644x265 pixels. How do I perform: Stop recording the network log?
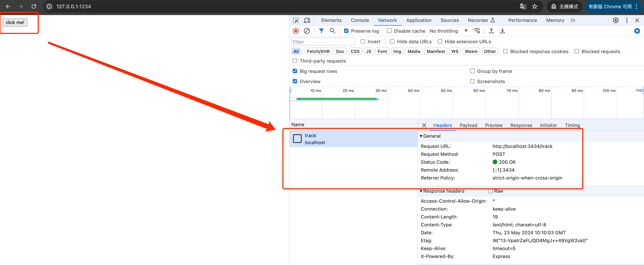click(296, 31)
